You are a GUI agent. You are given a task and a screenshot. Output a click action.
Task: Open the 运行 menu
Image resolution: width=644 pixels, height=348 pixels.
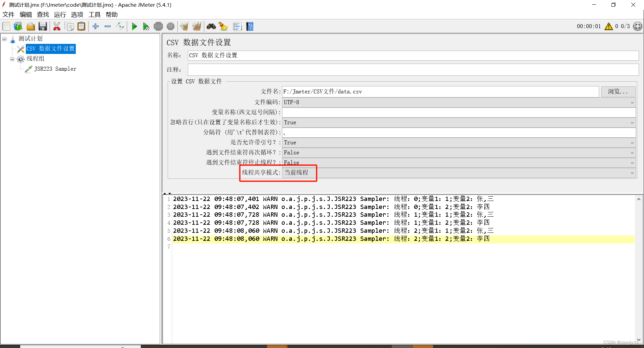pyautogui.click(x=60, y=14)
